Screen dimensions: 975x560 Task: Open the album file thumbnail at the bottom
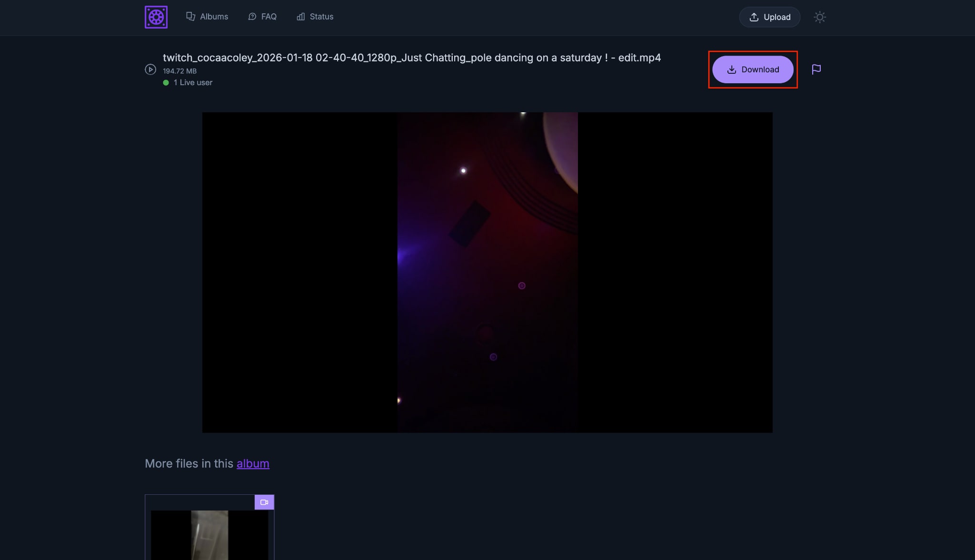pyautogui.click(x=209, y=533)
